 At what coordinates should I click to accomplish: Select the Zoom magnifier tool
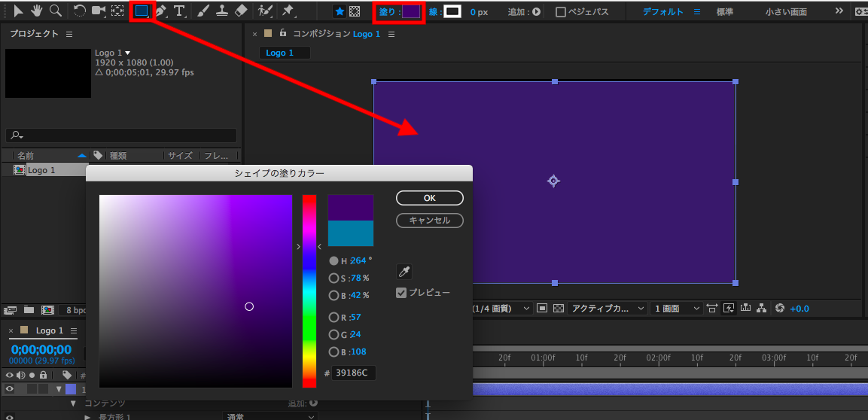[56, 11]
